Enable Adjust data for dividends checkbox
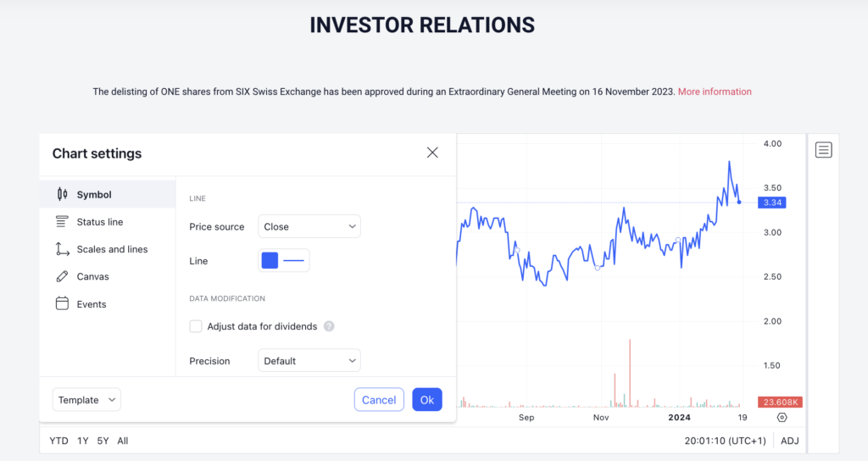This screenshot has width=868, height=461. [x=196, y=326]
